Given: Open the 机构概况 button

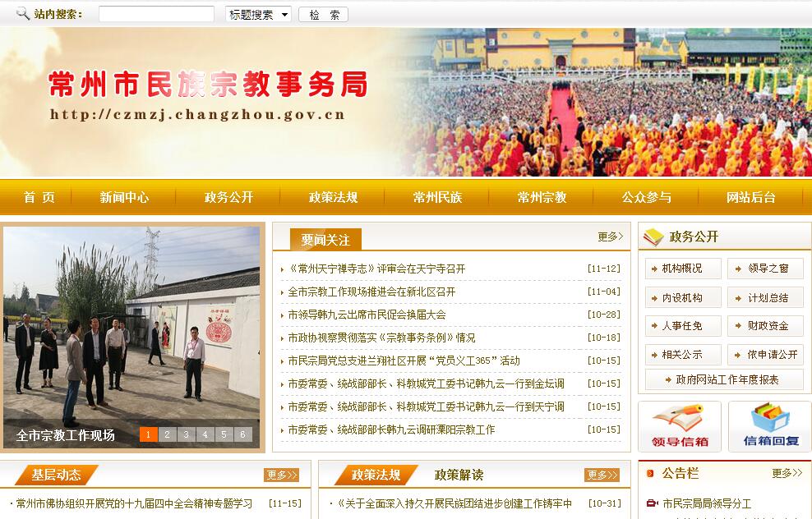Looking at the screenshot, I should click(x=683, y=269).
